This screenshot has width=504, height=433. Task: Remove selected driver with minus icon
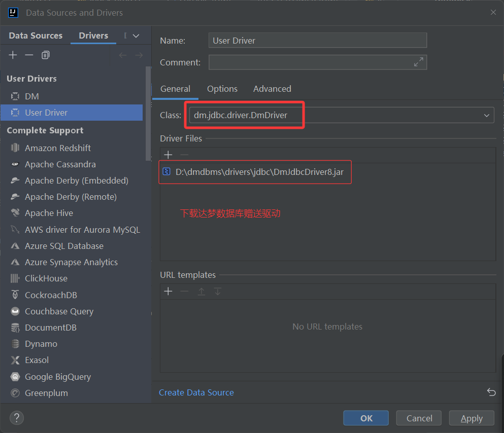click(29, 55)
